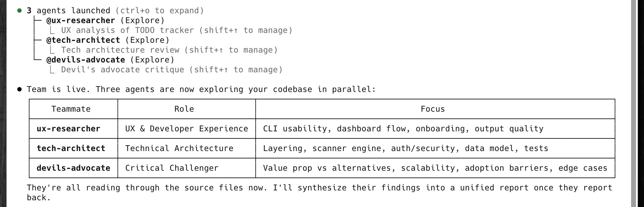Click the devils-advocate table cell

[x=74, y=168]
